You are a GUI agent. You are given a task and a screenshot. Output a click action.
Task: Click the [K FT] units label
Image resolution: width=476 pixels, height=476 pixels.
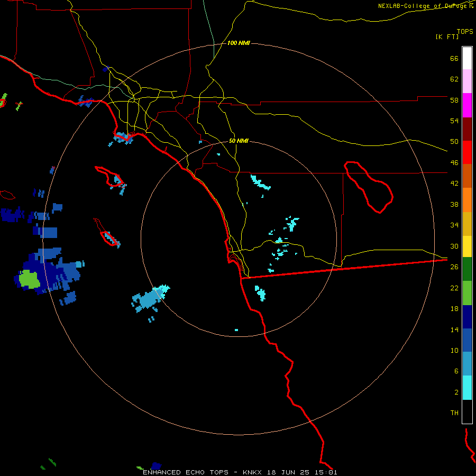(x=447, y=36)
